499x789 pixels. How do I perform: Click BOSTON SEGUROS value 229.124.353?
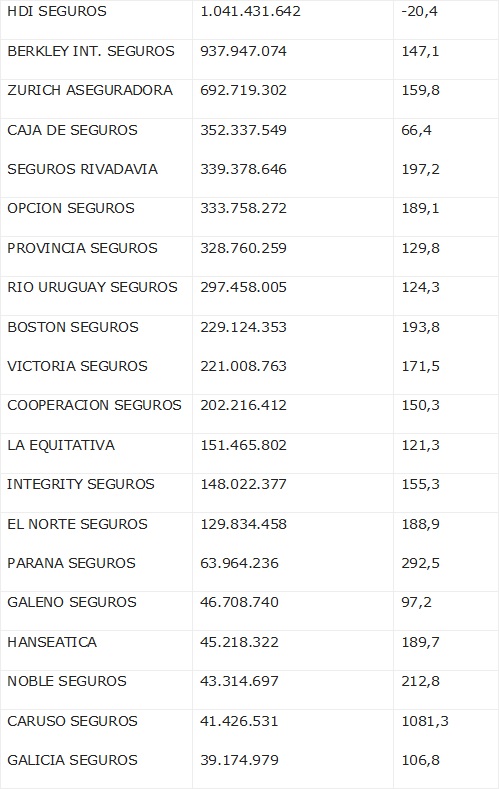[243, 327]
